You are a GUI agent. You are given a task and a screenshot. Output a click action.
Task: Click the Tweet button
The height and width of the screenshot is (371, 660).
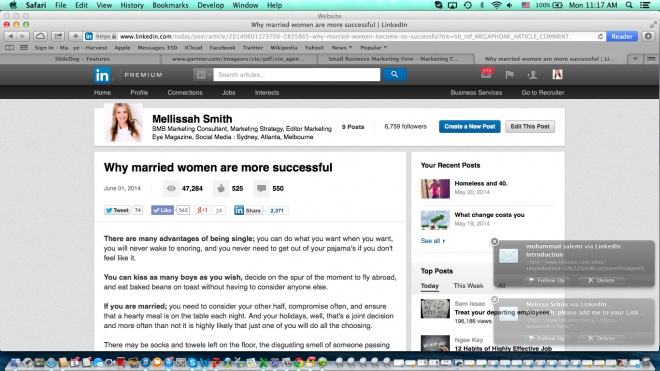(x=117, y=210)
